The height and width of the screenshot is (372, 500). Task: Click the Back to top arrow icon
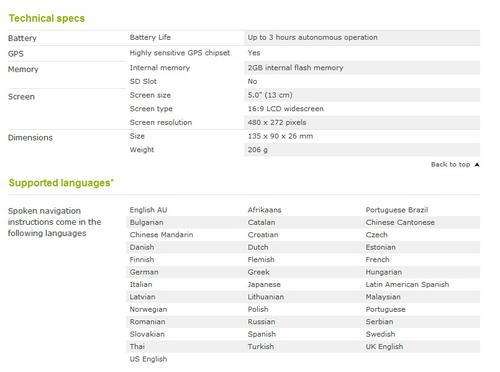point(477,165)
